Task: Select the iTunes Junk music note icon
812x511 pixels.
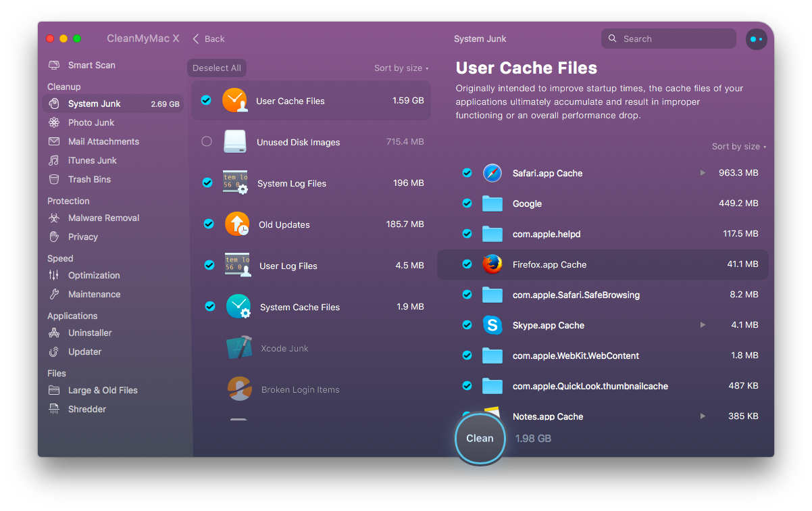Action: point(54,161)
